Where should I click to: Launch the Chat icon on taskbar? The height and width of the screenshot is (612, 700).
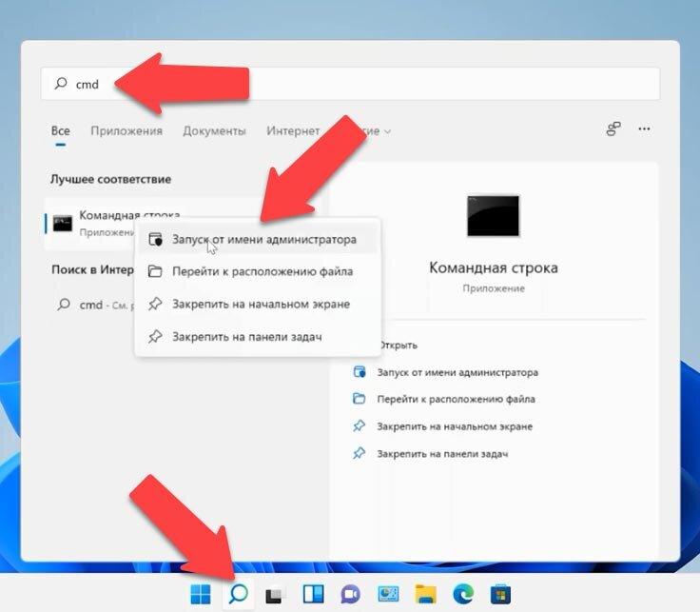pyautogui.click(x=350, y=595)
